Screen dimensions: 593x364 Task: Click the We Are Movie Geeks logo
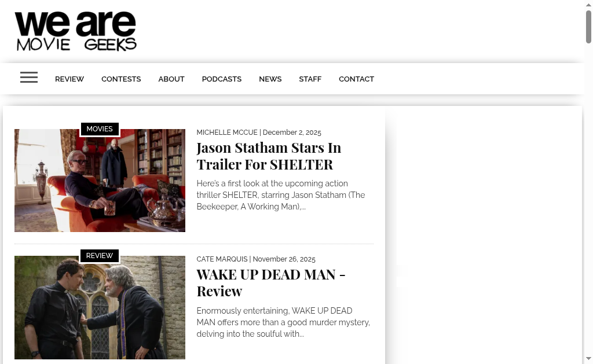click(x=76, y=31)
